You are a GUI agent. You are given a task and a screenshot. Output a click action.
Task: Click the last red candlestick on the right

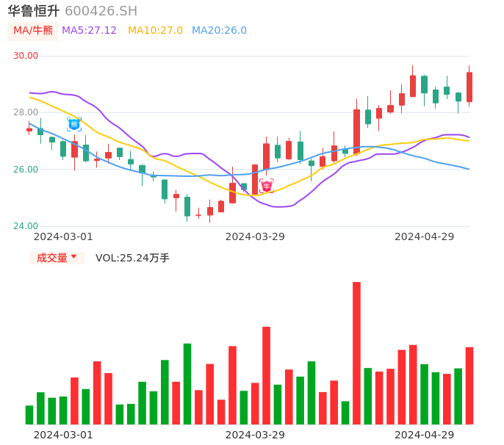coord(469,87)
